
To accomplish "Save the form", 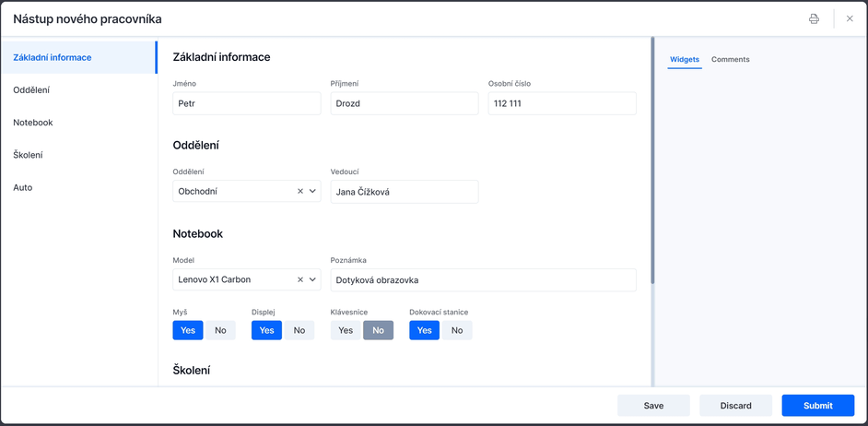I will tap(654, 406).
